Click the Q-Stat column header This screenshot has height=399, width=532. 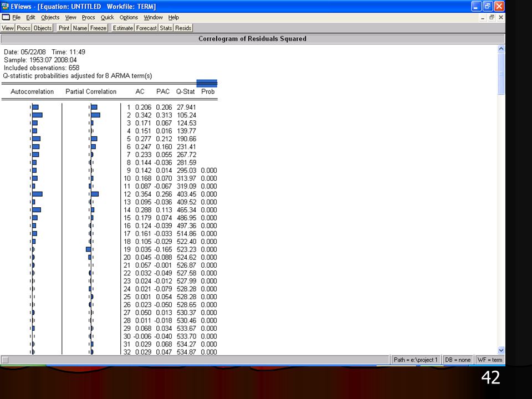[x=185, y=91]
